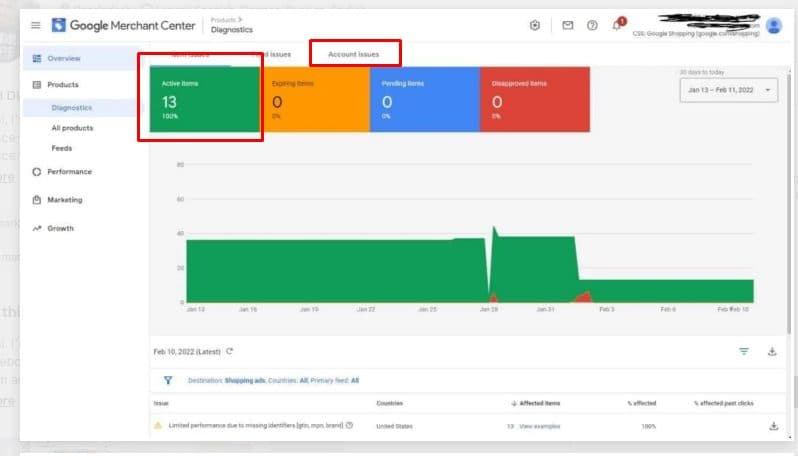Viewport: 798px width, 456px height.
Task: Click the United States country cell
Action: click(394, 426)
